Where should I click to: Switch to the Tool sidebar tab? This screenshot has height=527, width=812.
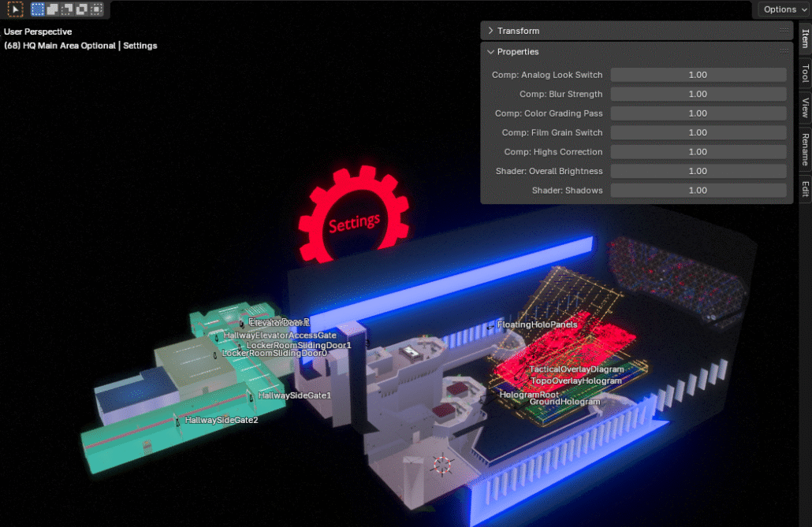coord(805,73)
